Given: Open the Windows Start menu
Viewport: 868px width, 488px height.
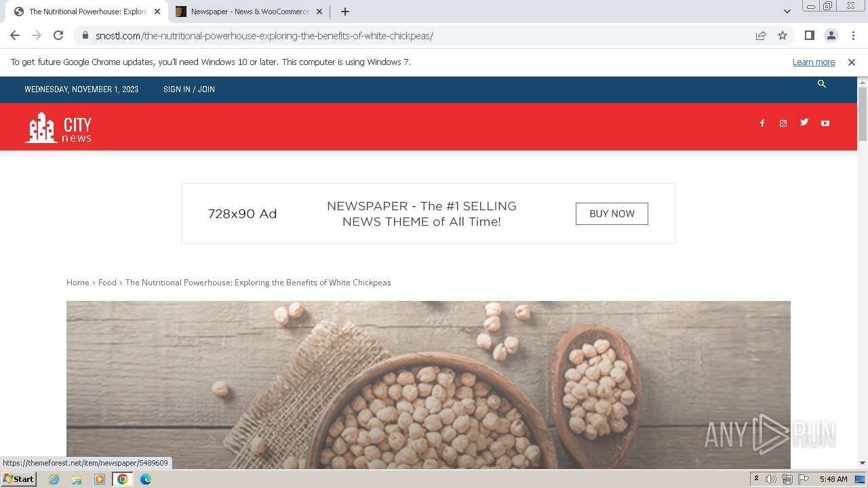Looking at the screenshot, I should coord(18,479).
